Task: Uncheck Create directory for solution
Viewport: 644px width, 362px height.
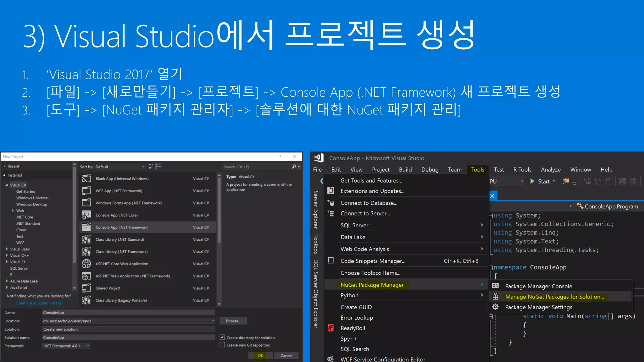Action: pyautogui.click(x=222, y=337)
